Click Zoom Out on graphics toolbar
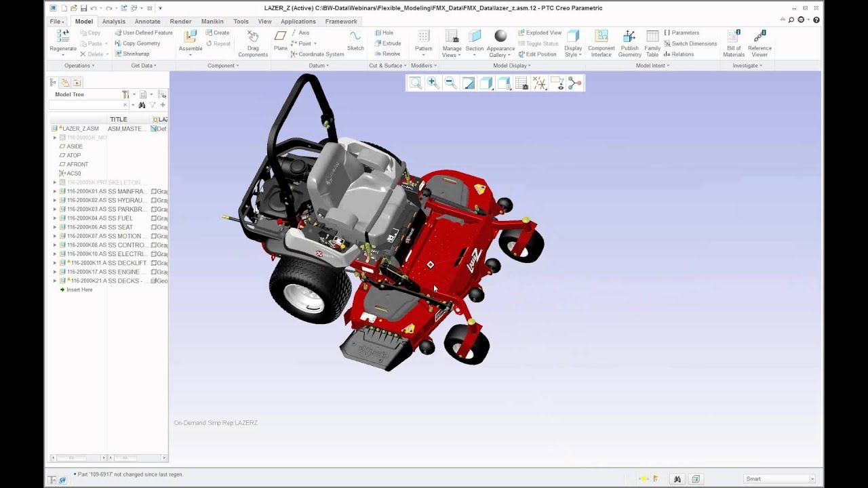Image resolution: width=868 pixels, height=488 pixels. pos(450,83)
